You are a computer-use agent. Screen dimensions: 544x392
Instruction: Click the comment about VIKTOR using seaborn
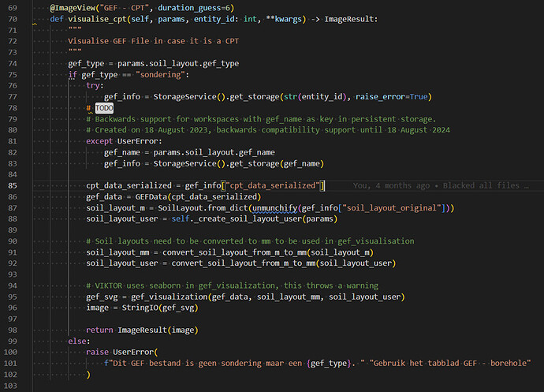[x=232, y=286]
